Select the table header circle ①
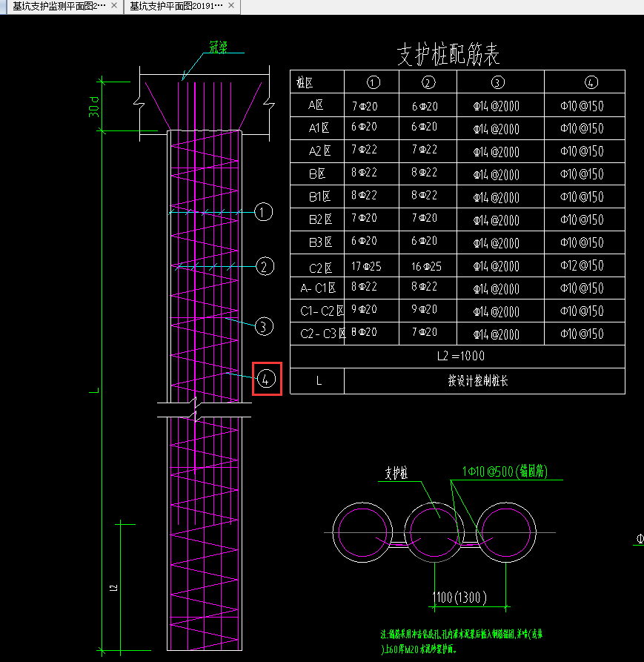644x662 pixels. click(373, 82)
